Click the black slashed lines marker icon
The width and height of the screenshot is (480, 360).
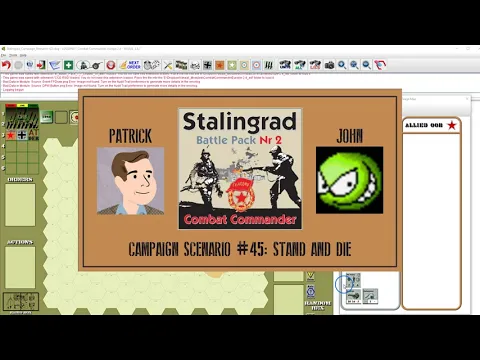269,65
